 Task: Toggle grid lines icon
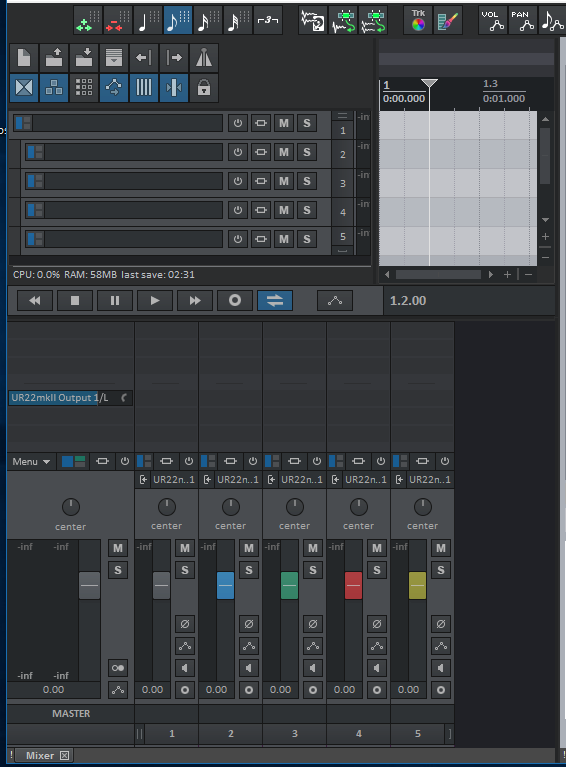click(x=144, y=88)
